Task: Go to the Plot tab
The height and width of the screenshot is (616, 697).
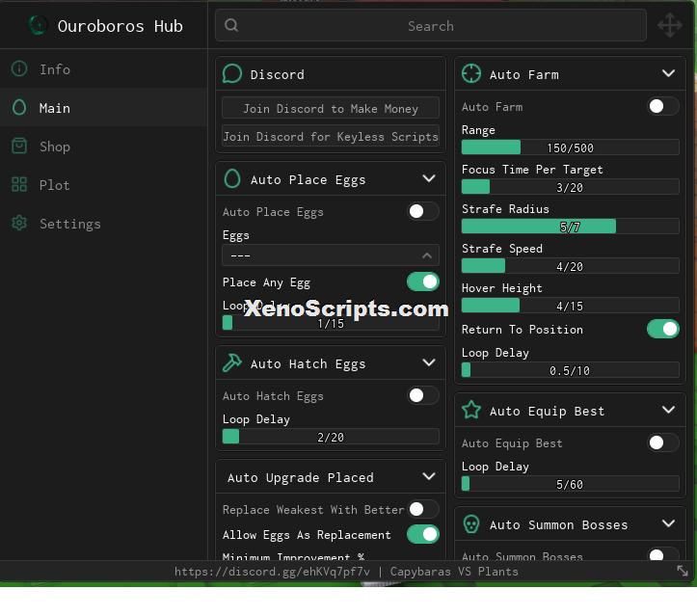Action: pyautogui.click(x=103, y=184)
